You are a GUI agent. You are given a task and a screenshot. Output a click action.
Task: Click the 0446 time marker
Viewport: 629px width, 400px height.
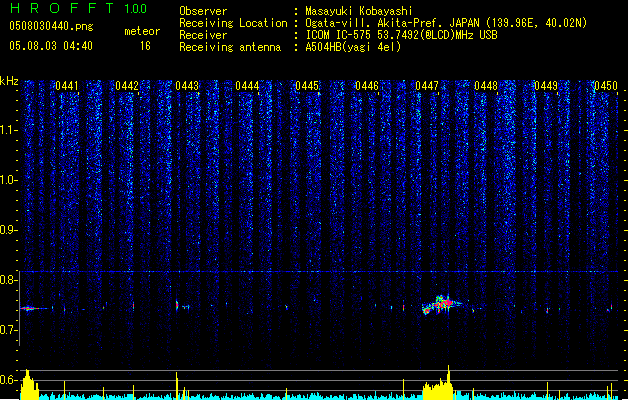(x=367, y=86)
